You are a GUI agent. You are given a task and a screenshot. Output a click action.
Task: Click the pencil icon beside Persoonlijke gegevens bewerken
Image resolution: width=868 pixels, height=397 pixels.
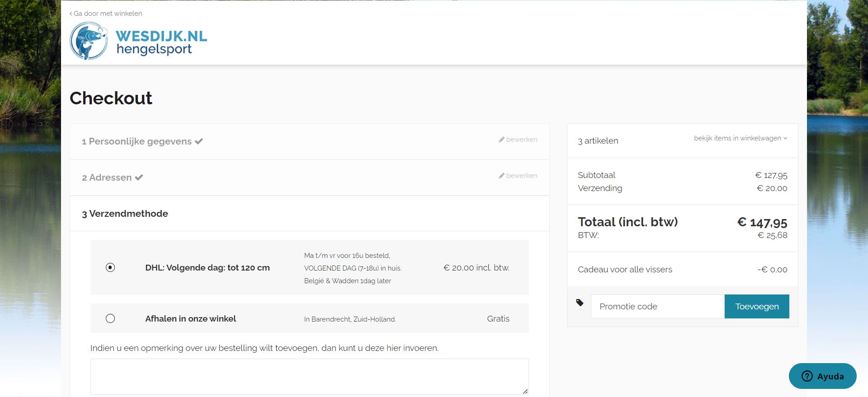[501, 140]
